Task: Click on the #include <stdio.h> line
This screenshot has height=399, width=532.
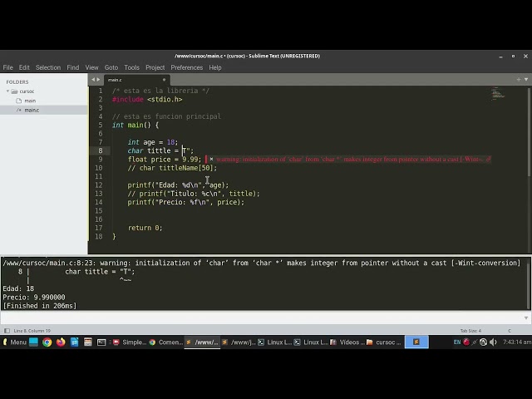Action: (147, 100)
